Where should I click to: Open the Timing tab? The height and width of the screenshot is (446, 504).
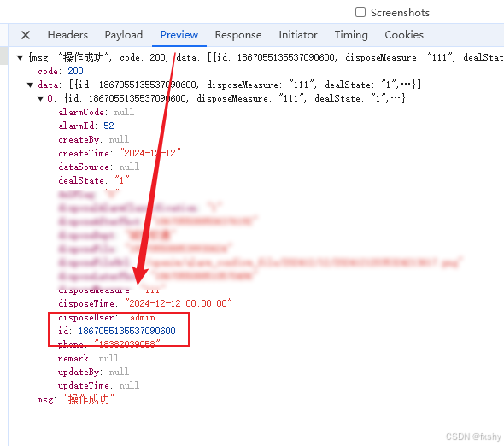click(351, 35)
